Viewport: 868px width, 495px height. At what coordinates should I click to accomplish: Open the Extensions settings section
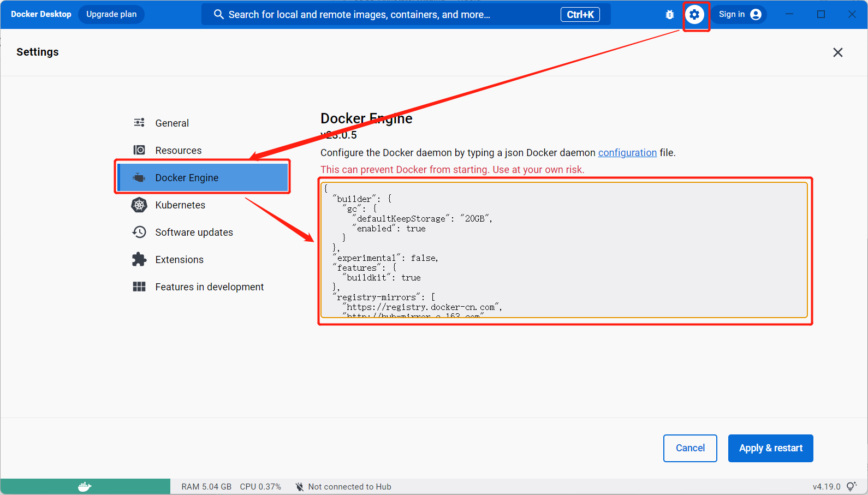(x=203, y=259)
